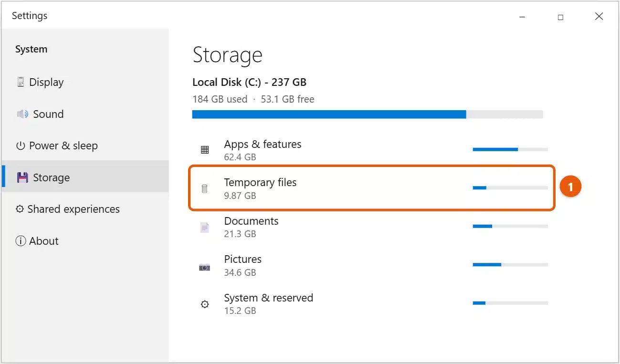Viewport: 620px width, 364px height.
Task: Select Shared experiences in the sidebar
Action: 85,209
